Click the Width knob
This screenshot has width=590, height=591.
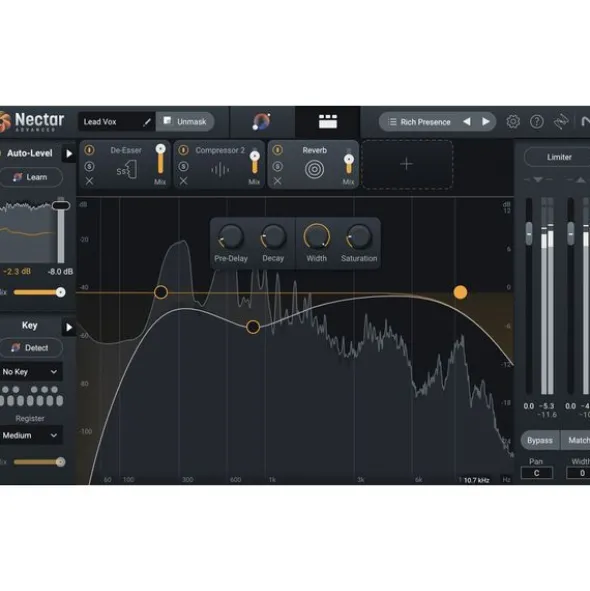[x=316, y=237]
